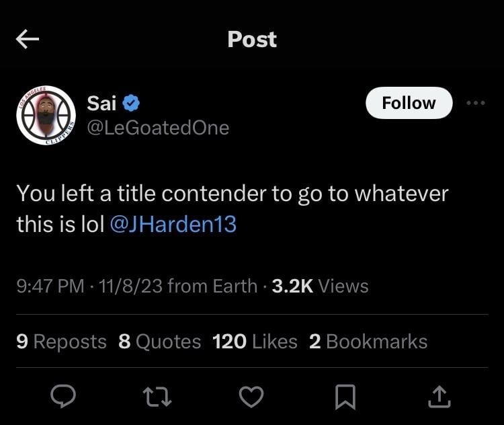
Task: Open the 3.2K Views analytics
Action: 320,286
